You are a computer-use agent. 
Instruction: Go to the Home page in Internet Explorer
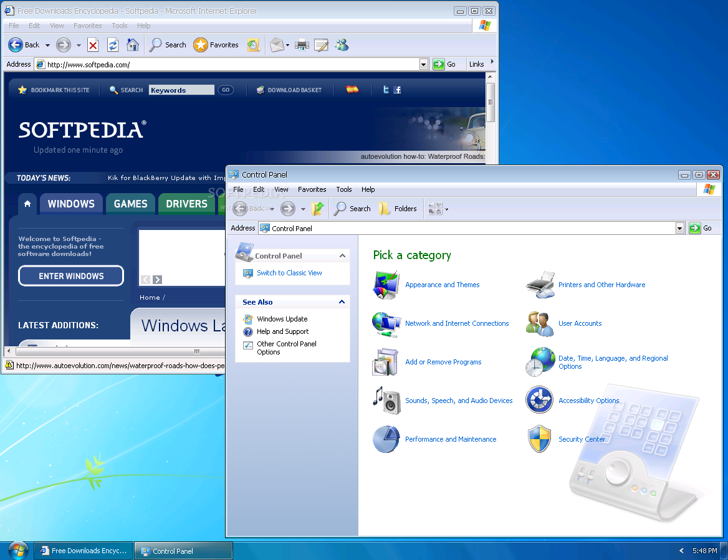(x=133, y=45)
